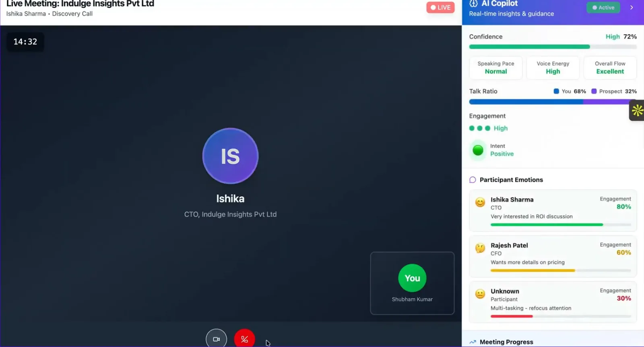
Task: Select Ishika's IS avatar circle
Action: tap(230, 156)
